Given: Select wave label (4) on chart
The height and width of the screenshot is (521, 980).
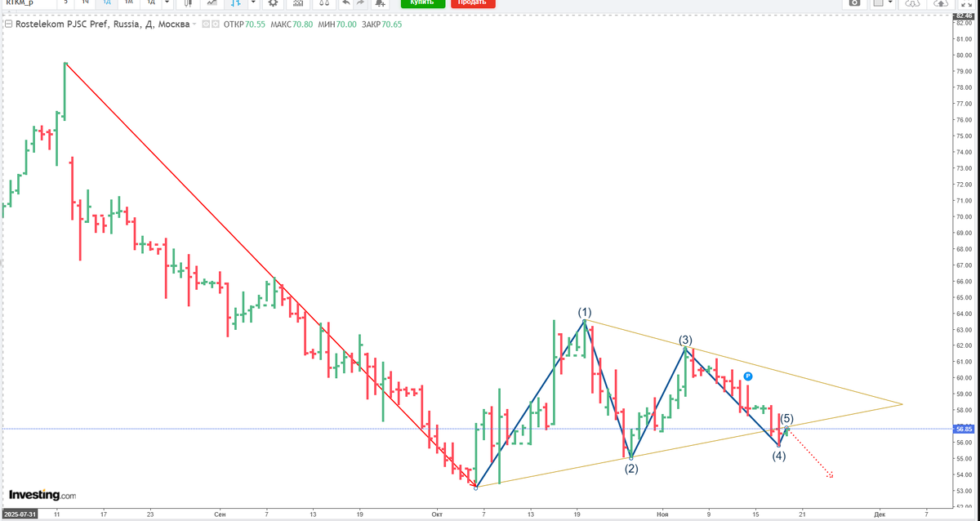Looking at the screenshot, I should click(x=779, y=456).
